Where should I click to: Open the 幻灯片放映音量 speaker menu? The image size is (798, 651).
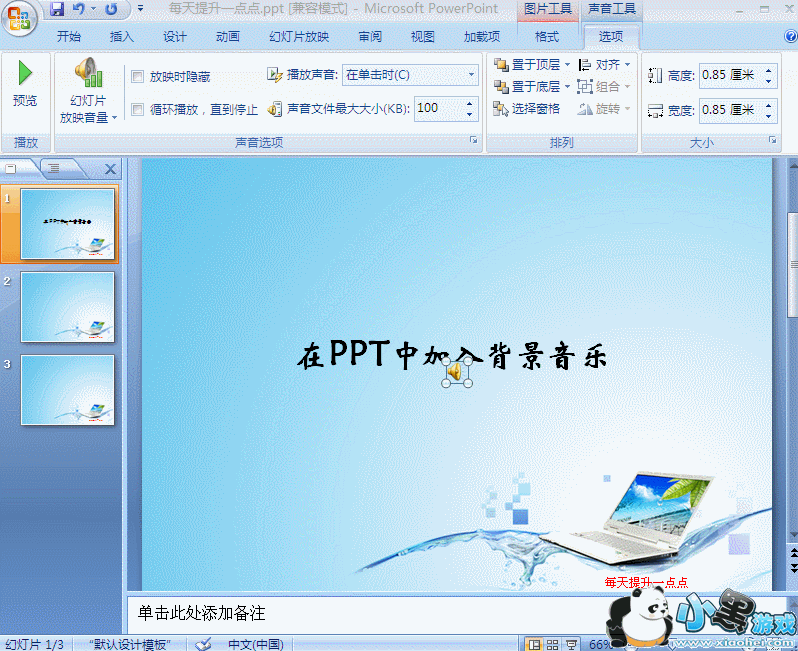pyautogui.click(x=89, y=91)
